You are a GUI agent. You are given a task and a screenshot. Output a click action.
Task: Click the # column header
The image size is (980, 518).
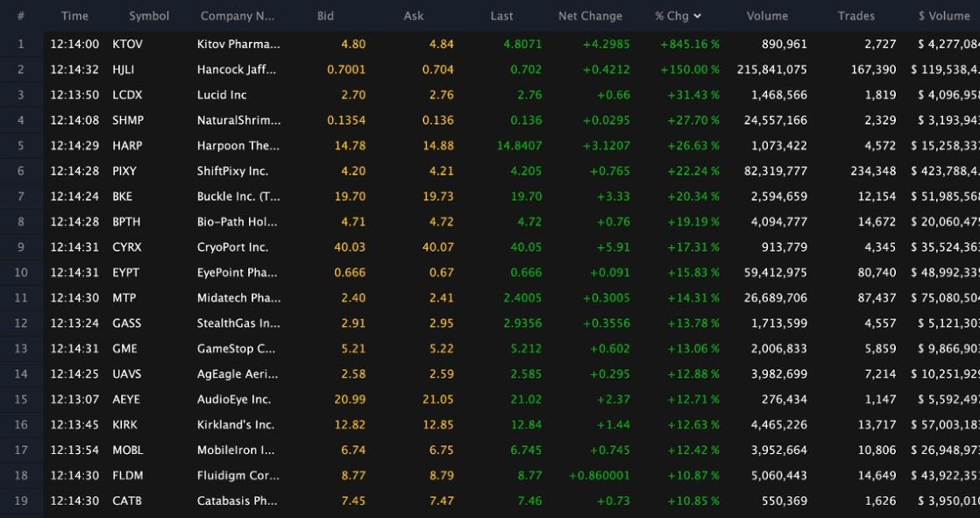(21, 17)
